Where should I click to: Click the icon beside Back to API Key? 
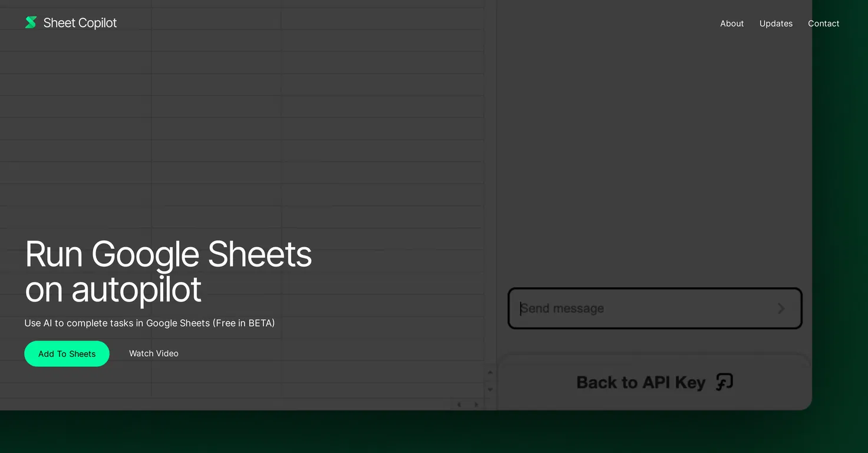[724, 382]
